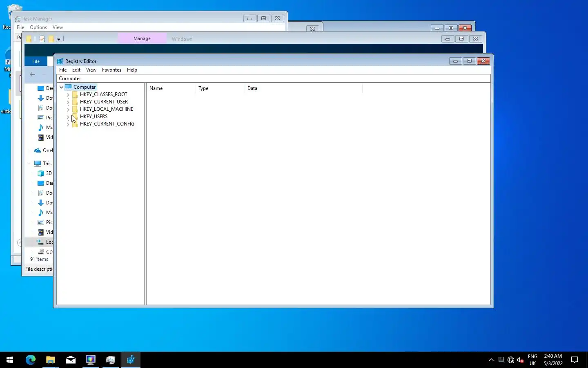Click the OneDrive cloud icon in Explorer sidebar

pyautogui.click(x=38, y=150)
